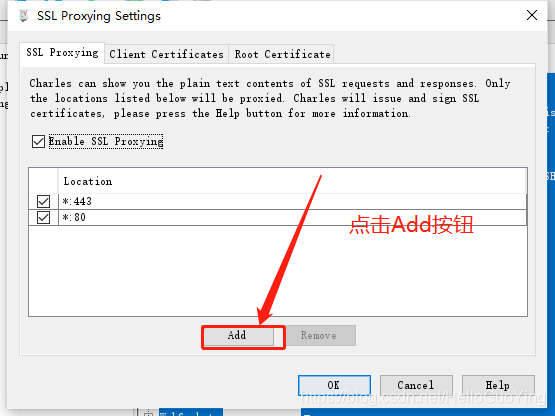
Task: Open the Root Certificate tab
Action: 282,54
